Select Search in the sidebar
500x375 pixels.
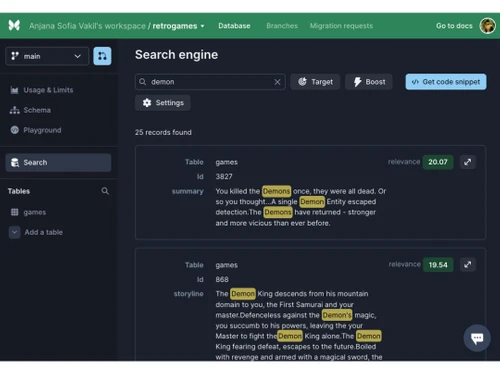tap(58, 162)
